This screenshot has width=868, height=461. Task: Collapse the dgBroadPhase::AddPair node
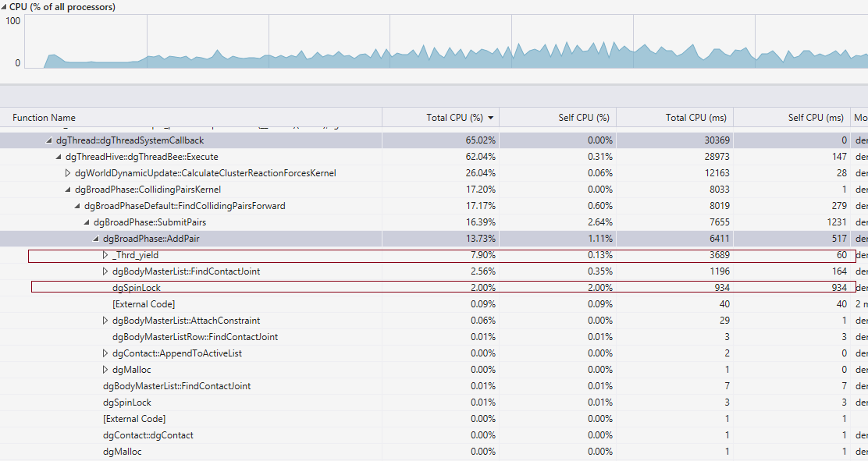pos(96,239)
